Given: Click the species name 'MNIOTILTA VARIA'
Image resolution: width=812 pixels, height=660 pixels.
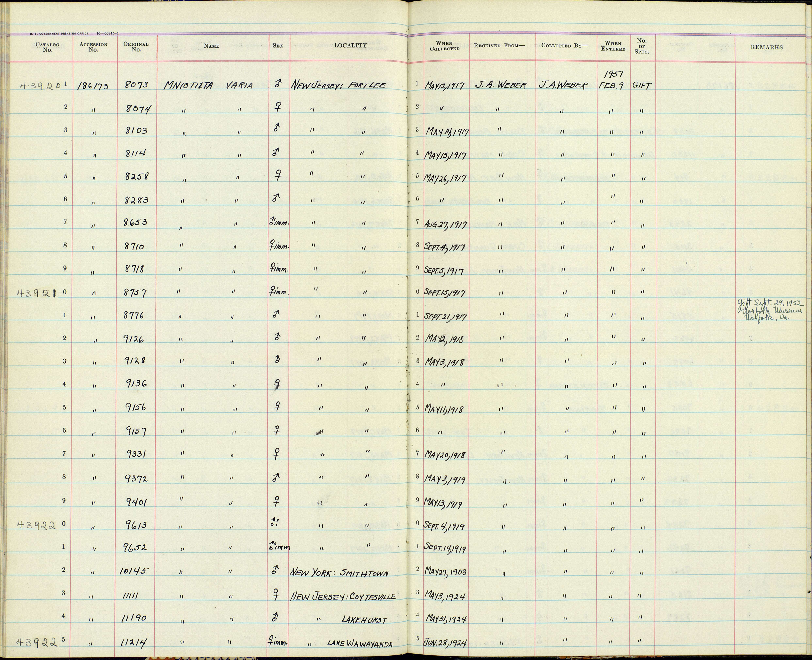Looking at the screenshot, I should (x=208, y=86).
